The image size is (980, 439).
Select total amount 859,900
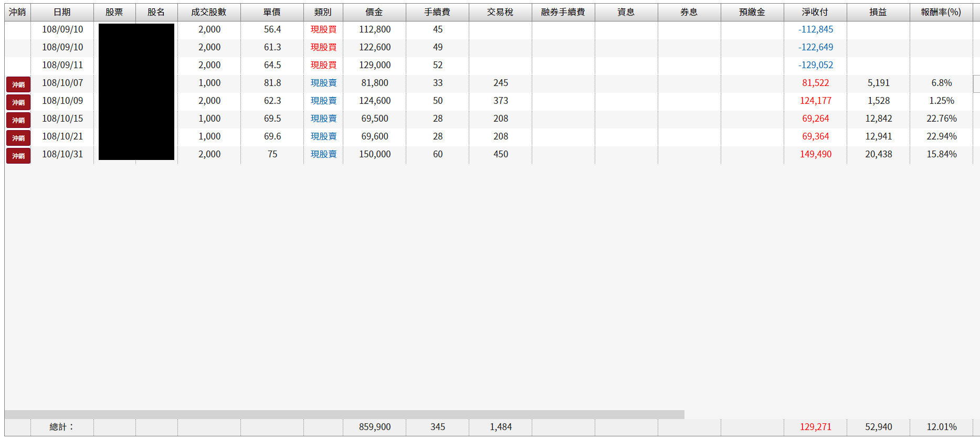pos(375,427)
